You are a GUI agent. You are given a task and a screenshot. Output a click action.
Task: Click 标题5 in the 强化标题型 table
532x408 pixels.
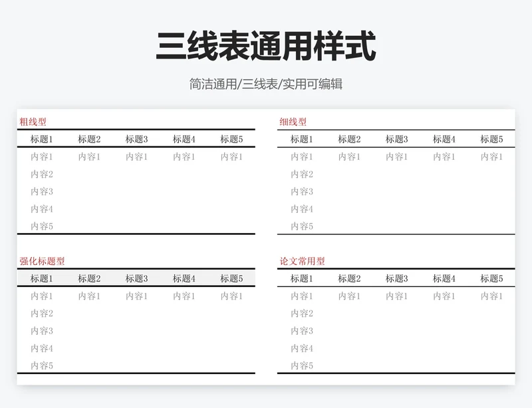coord(231,279)
